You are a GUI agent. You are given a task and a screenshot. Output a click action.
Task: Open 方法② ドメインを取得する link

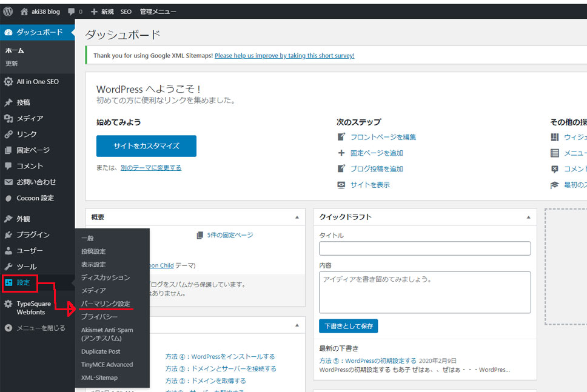206,381
